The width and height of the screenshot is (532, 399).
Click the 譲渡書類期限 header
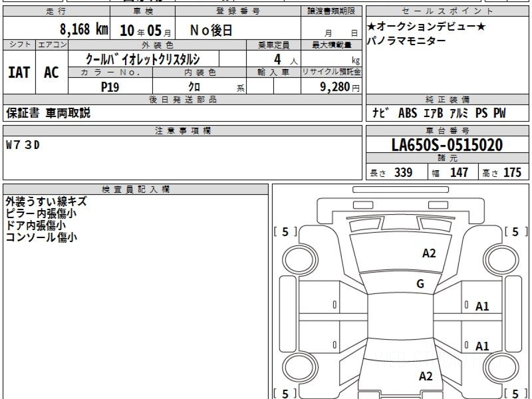coord(331,12)
